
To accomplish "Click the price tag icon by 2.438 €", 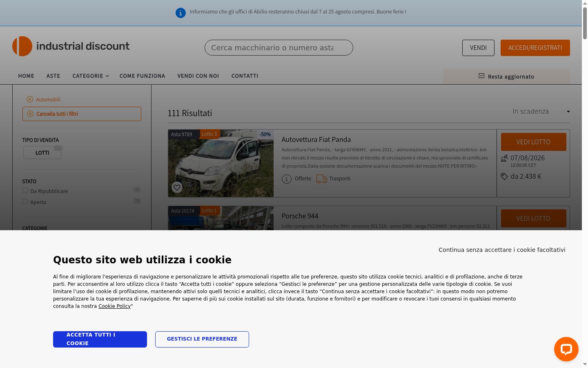I will 504,176.
